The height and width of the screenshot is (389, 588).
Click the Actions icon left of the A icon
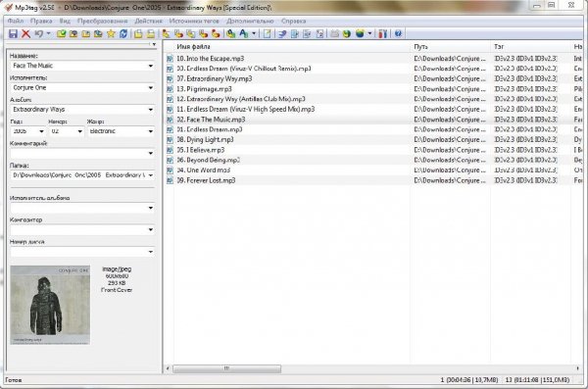pos(231,34)
